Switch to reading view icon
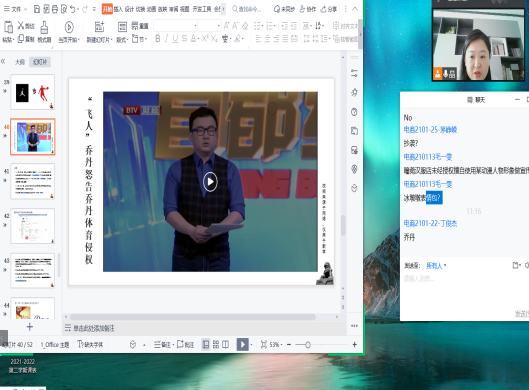This screenshot has width=529, height=390. [x=225, y=344]
